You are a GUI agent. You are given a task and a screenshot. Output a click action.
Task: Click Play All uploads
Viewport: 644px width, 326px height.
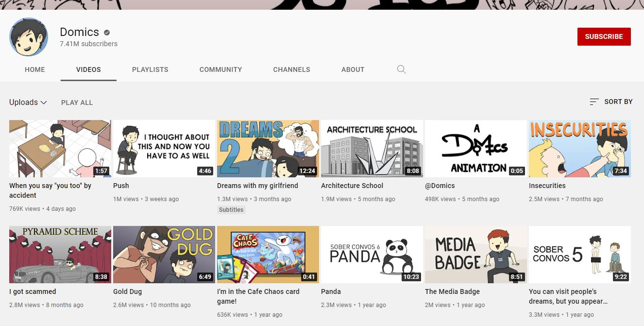pos(77,103)
